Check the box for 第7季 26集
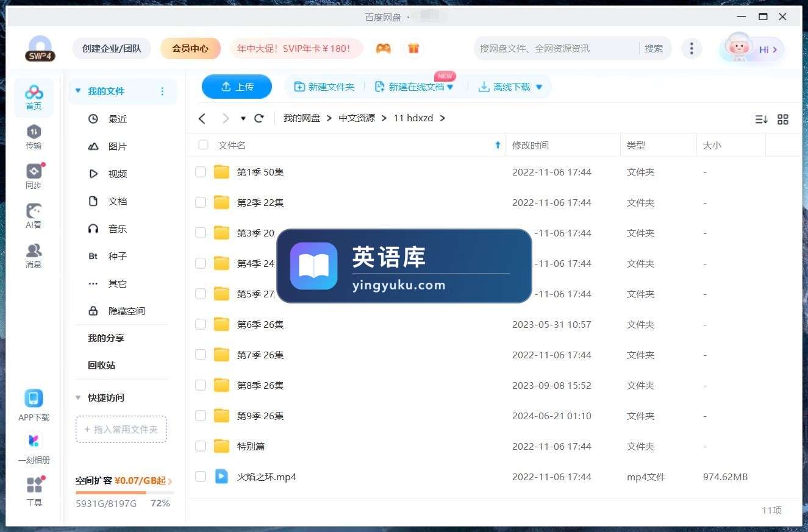This screenshot has width=808, height=532. tap(201, 355)
